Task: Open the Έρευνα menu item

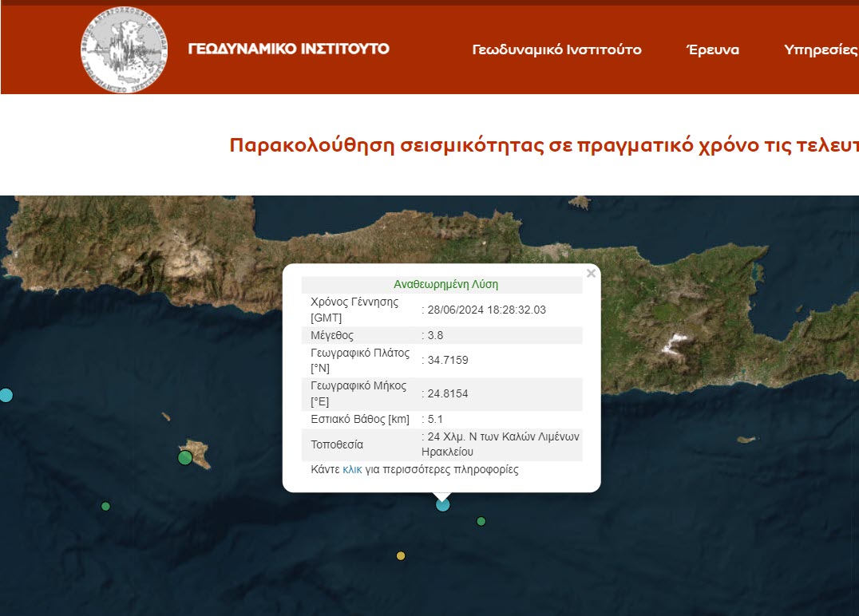Action: [713, 49]
